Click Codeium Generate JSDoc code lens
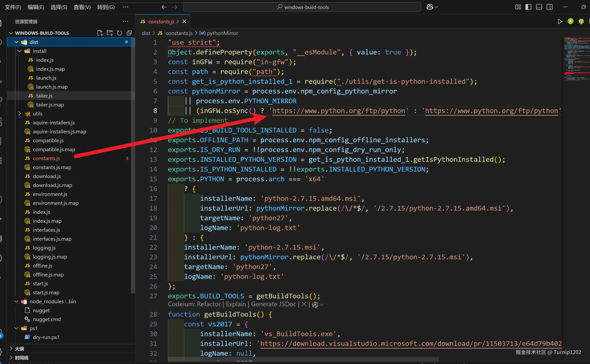The height and width of the screenshot is (364, 590). pyautogui.click(x=273, y=304)
